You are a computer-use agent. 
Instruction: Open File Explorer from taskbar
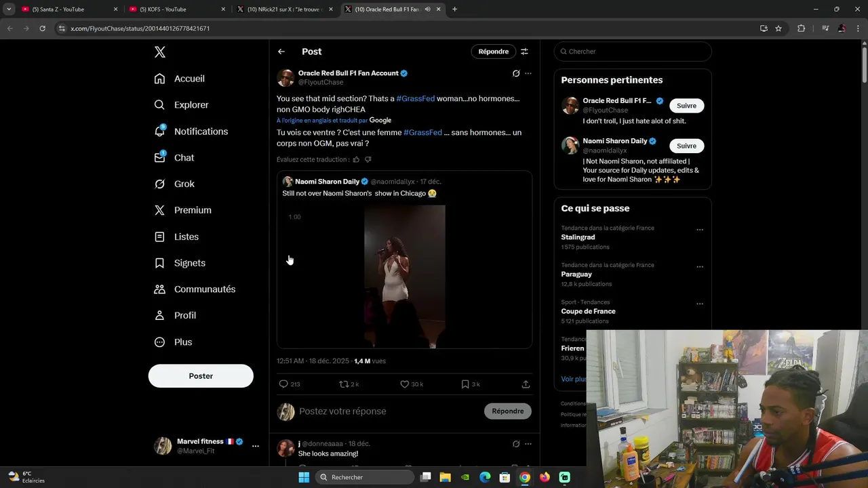[446, 477]
